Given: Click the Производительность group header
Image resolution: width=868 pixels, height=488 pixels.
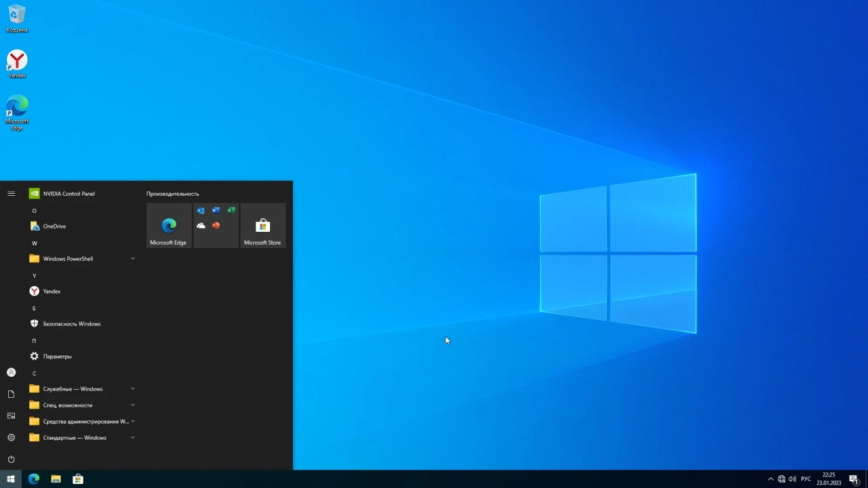Looking at the screenshot, I should pyautogui.click(x=173, y=194).
